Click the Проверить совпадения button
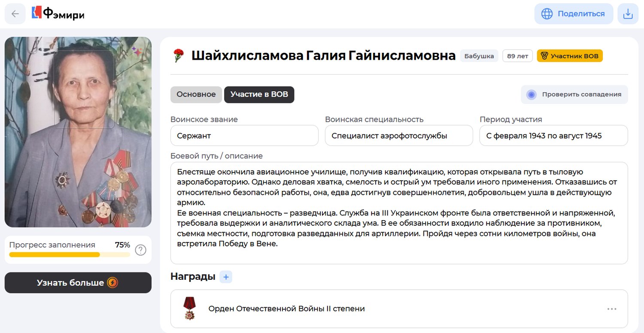Screen dimensions: 644x333 [574, 94]
